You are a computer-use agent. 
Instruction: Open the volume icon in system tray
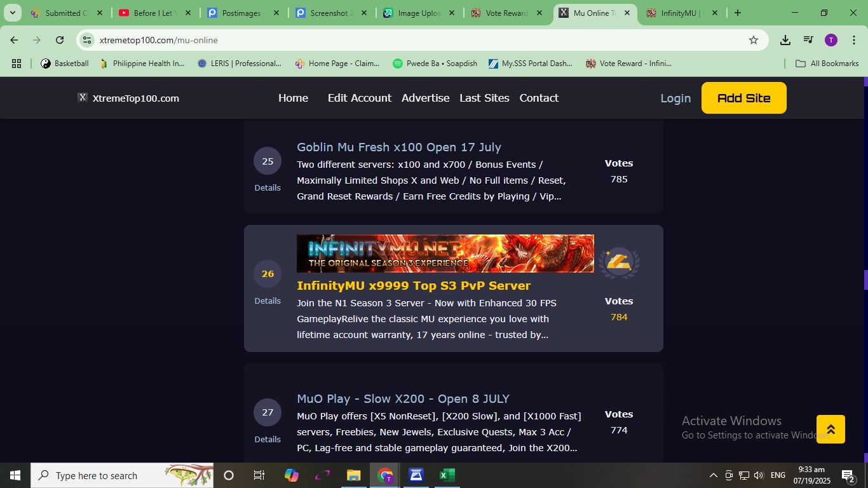(x=758, y=475)
